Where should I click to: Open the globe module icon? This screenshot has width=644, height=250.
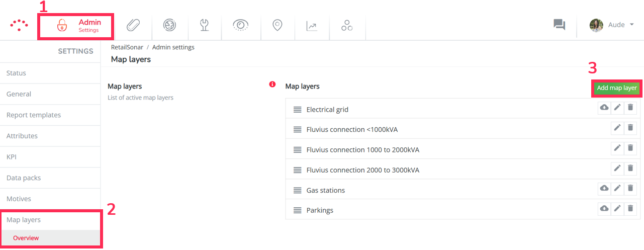[x=169, y=25]
